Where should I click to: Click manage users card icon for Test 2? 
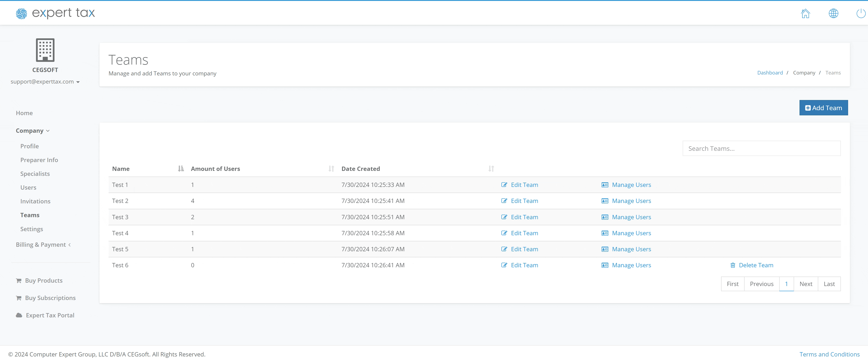[605, 201]
